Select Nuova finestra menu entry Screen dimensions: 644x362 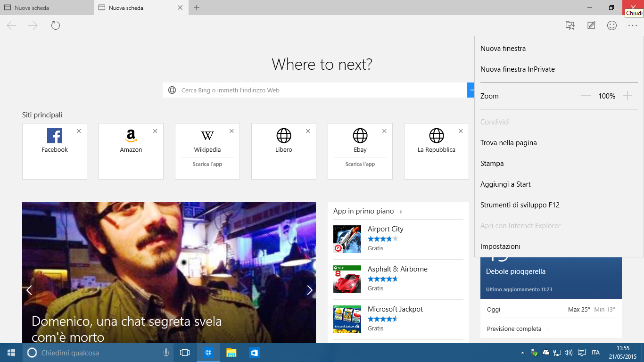point(559,49)
